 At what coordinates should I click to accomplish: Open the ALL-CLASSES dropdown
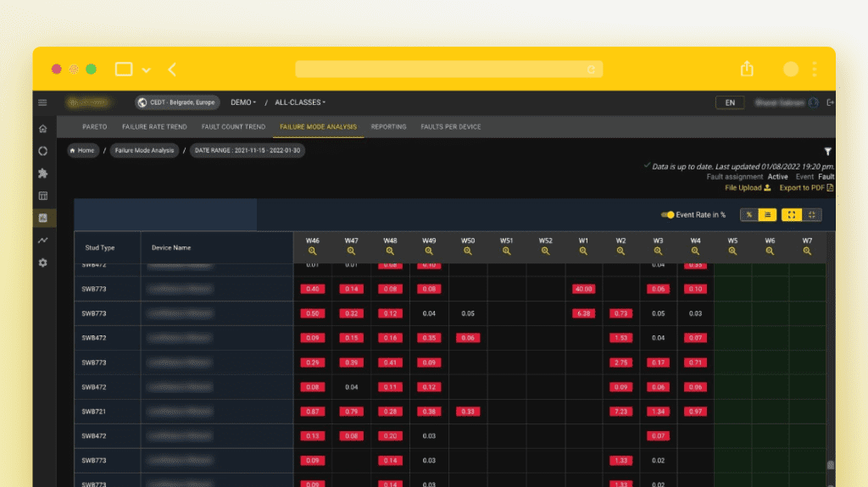point(299,102)
